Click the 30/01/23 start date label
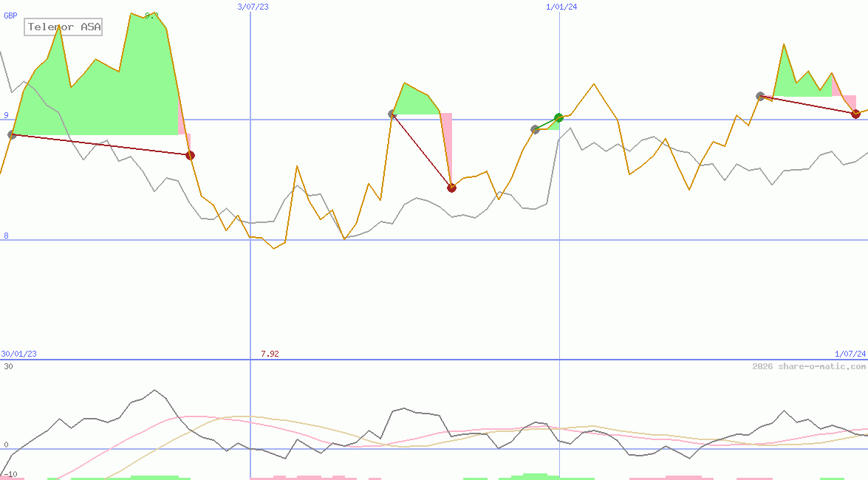The image size is (868, 480). (x=18, y=354)
